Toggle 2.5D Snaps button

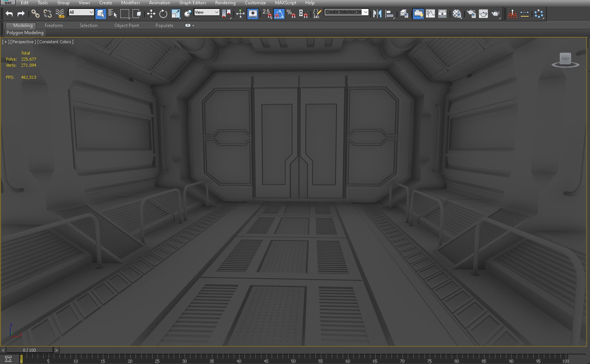267,14
